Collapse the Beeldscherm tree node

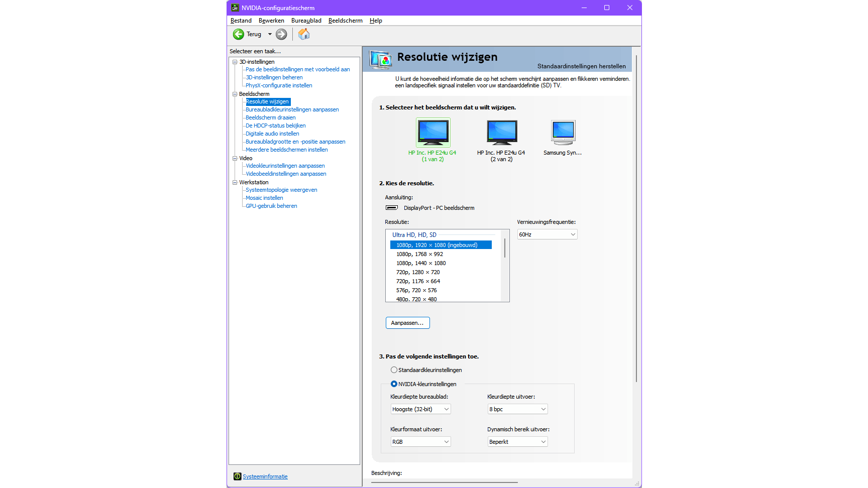(235, 94)
